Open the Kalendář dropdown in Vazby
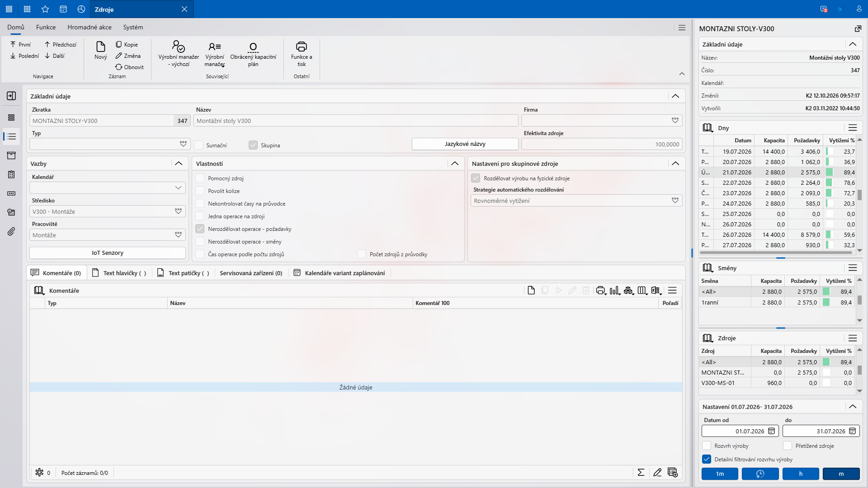The image size is (868, 488). (178, 188)
